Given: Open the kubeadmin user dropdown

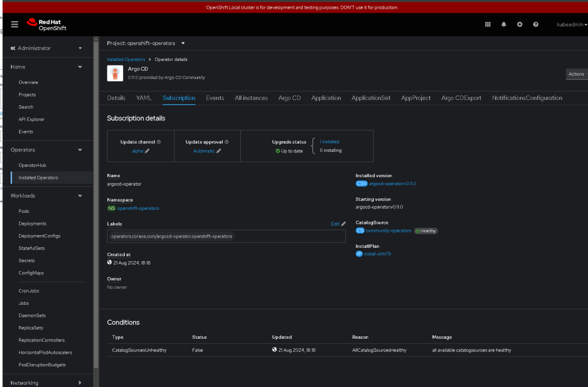Looking at the screenshot, I should [x=571, y=24].
